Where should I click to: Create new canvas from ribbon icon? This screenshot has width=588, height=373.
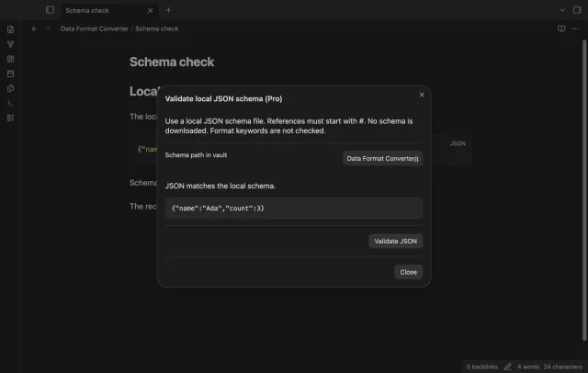(x=10, y=59)
